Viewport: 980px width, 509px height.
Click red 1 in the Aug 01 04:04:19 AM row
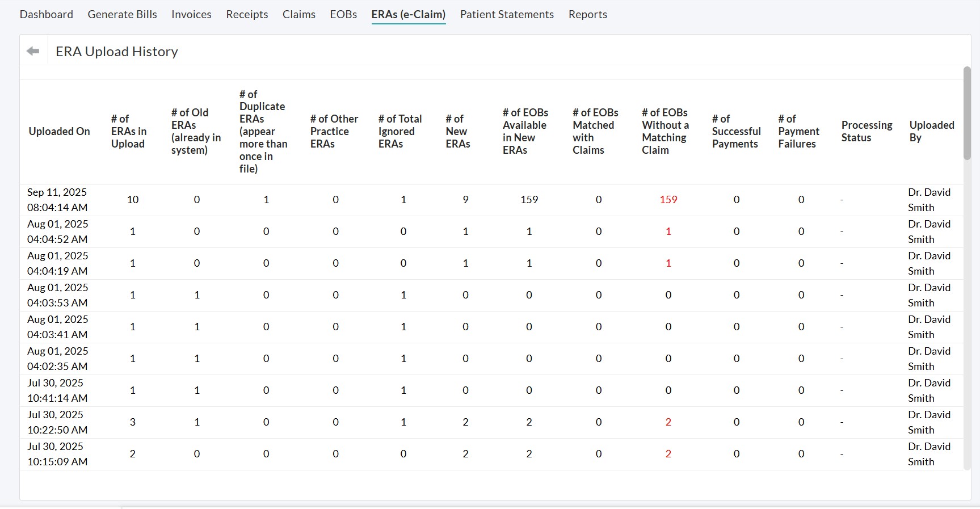coord(668,263)
